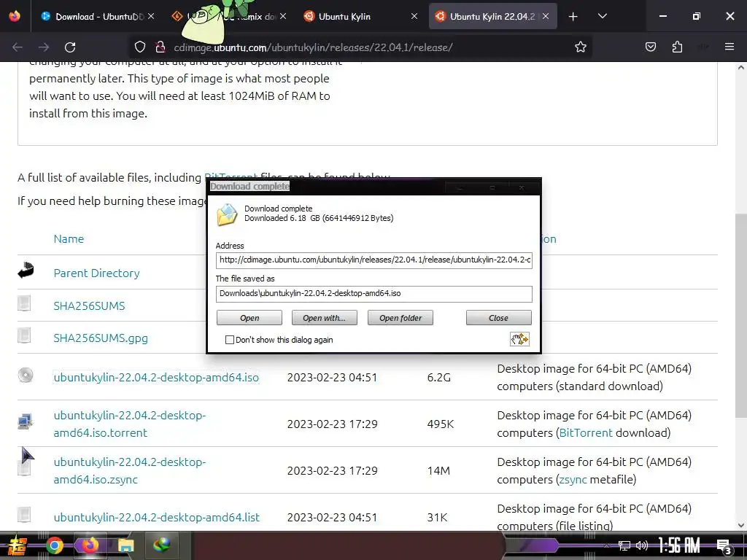Go forward to next page
Screen dimensions: 747x560
pos(44,47)
